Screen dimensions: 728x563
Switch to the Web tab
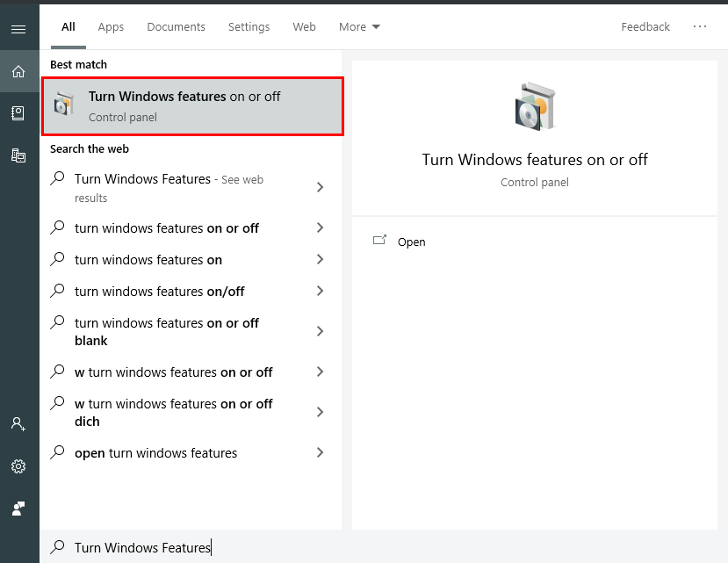click(x=304, y=26)
